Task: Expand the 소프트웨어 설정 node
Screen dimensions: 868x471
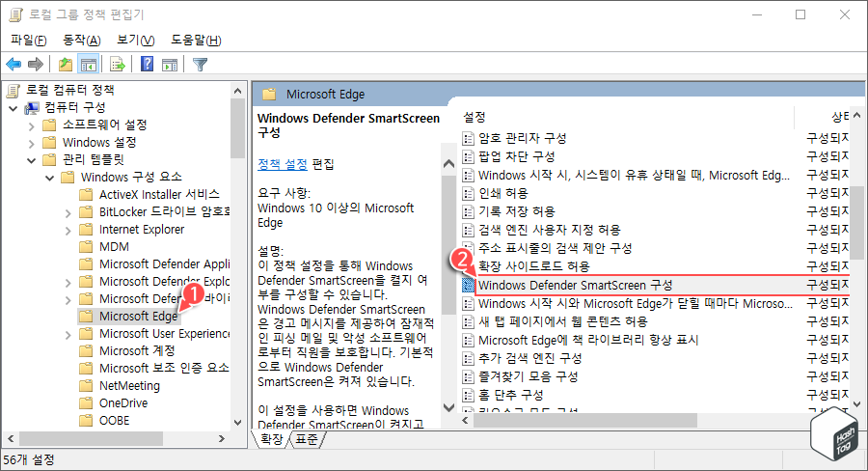Action: pyautogui.click(x=32, y=125)
